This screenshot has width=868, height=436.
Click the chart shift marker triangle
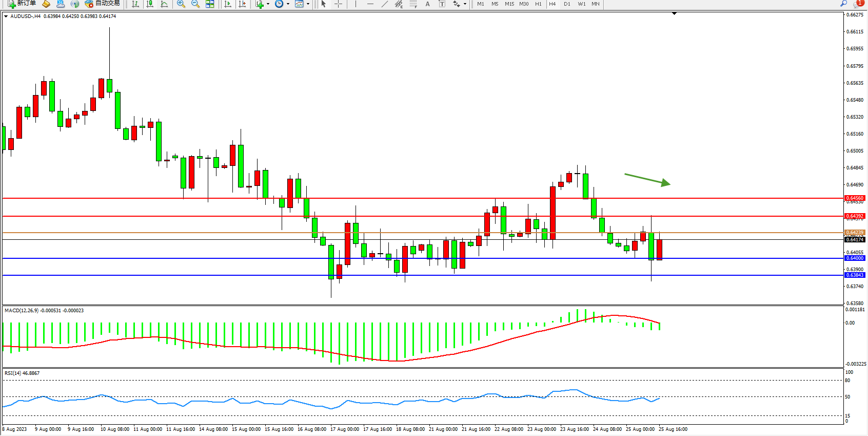[674, 13]
